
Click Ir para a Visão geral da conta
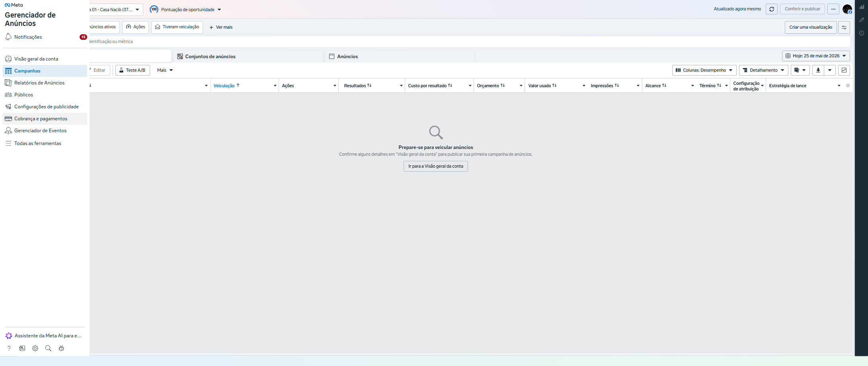pyautogui.click(x=436, y=166)
